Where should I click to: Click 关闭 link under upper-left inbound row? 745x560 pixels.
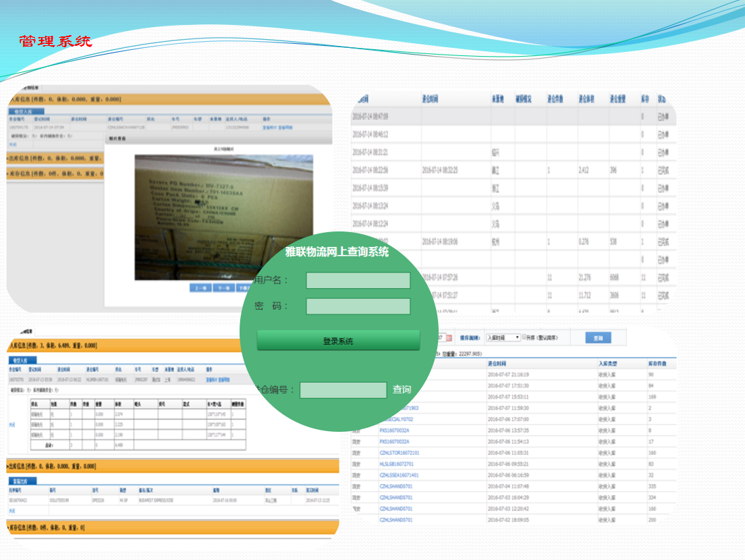click(x=12, y=144)
